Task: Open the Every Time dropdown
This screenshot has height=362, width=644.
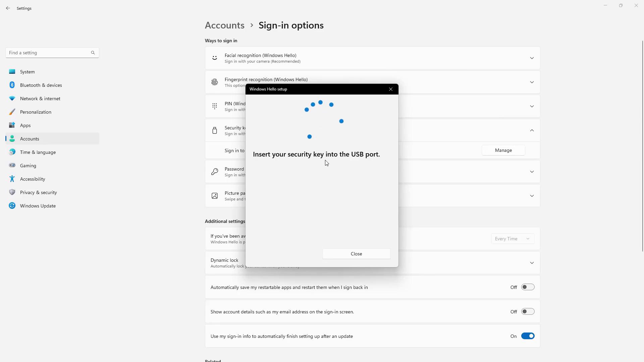Action: click(x=512, y=239)
